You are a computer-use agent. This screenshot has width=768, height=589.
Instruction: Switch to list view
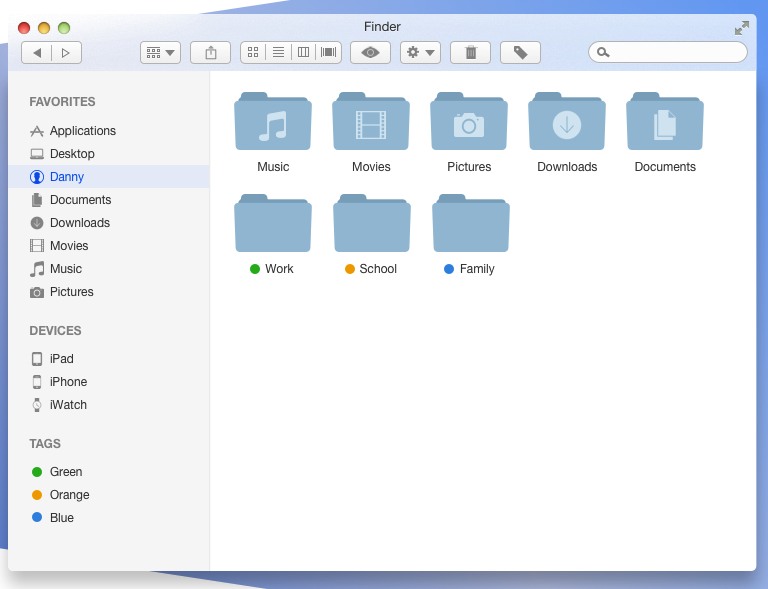(x=278, y=52)
